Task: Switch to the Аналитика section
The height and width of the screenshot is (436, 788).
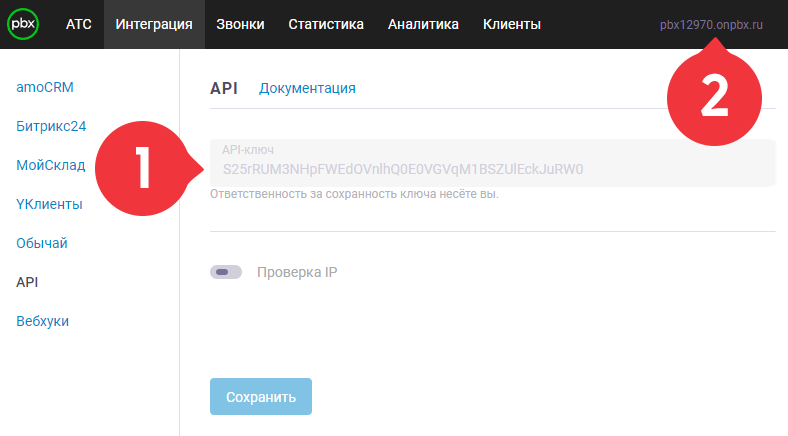Action: (423, 24)
